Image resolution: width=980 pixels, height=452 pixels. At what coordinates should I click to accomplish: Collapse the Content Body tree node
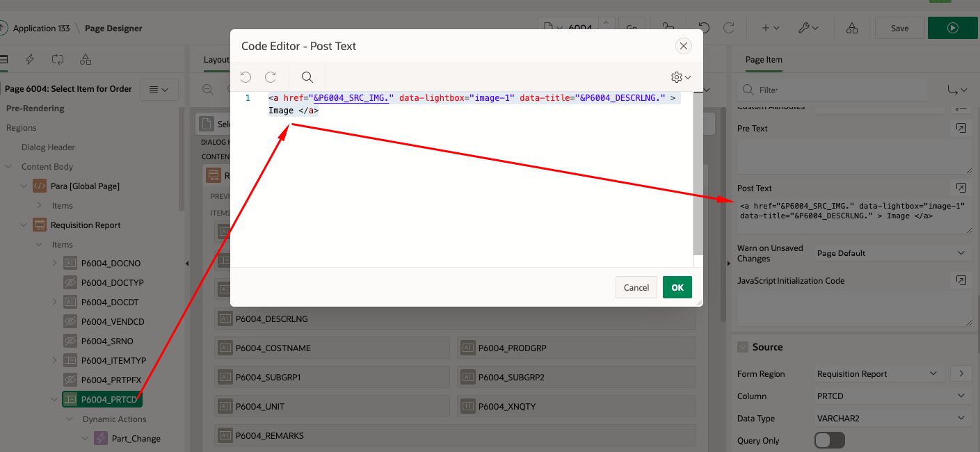coord(8,167)
